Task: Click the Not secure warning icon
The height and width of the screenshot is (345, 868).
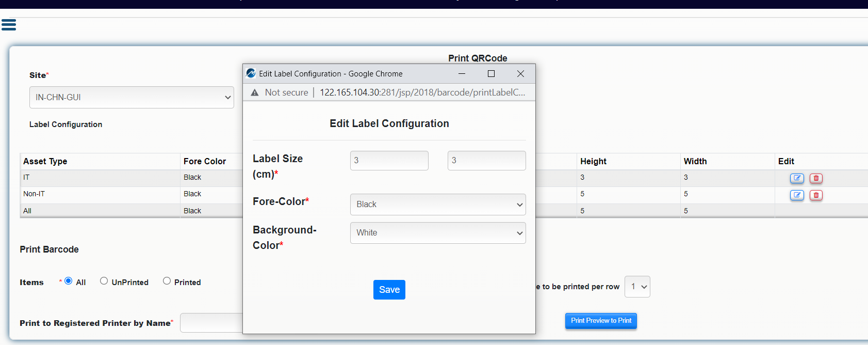Action: pyautogui.click(x=255, y=92)
